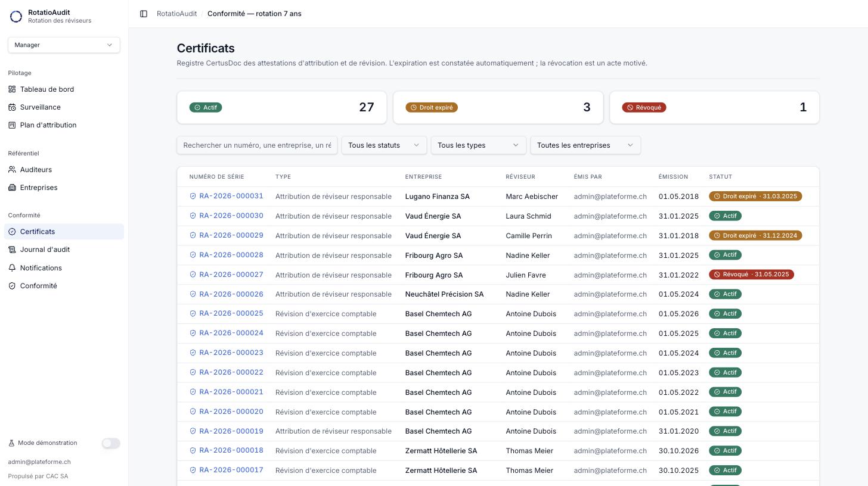
Task: Enable the Mode démonstration switch
Action: (111, 443)
